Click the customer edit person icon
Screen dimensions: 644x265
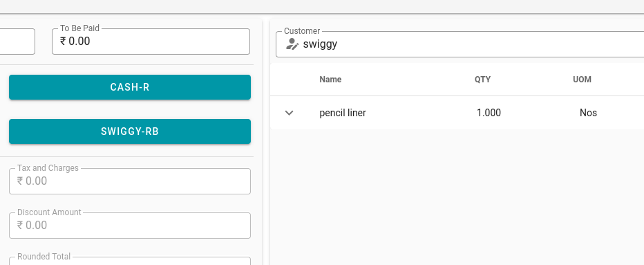pyautogui.click(x=292, y=44)
